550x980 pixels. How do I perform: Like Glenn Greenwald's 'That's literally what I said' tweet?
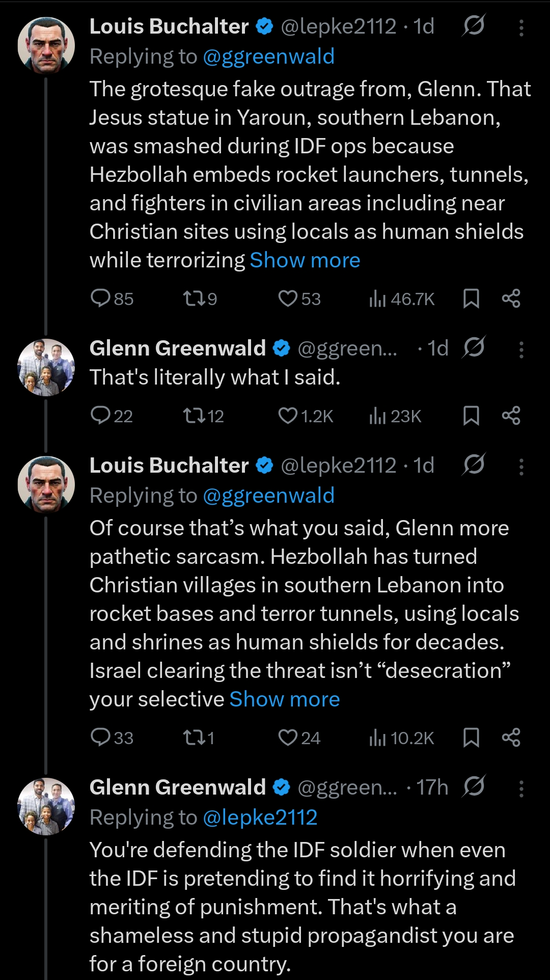point(305,416)
